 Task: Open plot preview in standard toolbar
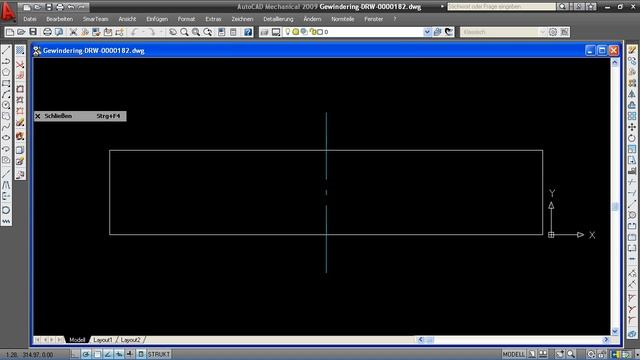point(59,32)
